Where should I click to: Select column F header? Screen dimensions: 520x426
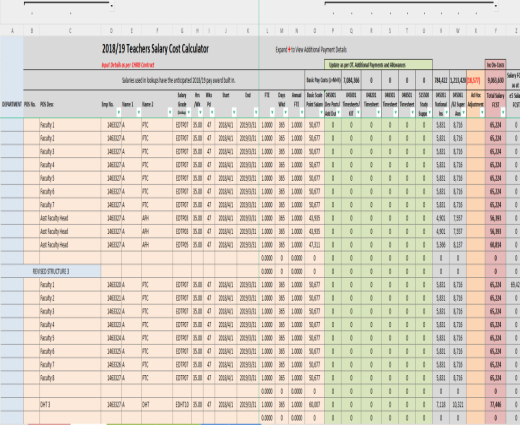(x=157, y=31)
